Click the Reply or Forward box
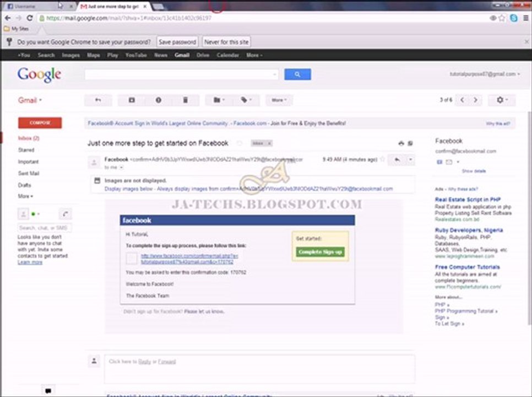The image size is (532, 397). (x=259, y=369)
